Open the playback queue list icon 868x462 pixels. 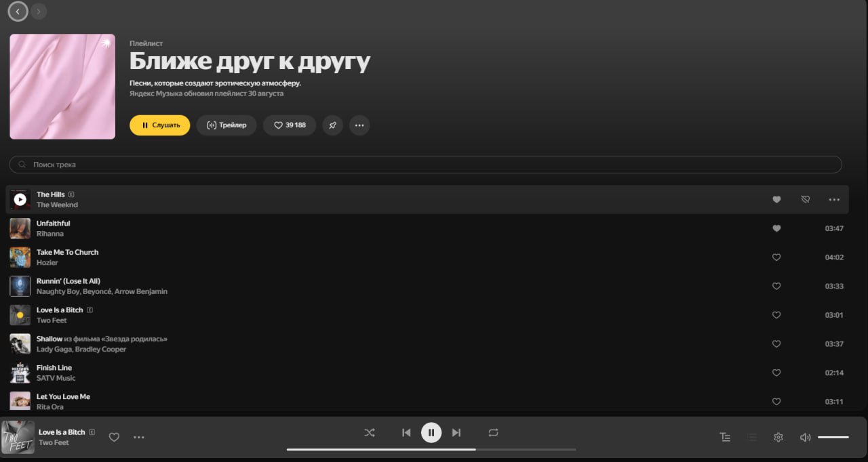(x=751, y=438)
